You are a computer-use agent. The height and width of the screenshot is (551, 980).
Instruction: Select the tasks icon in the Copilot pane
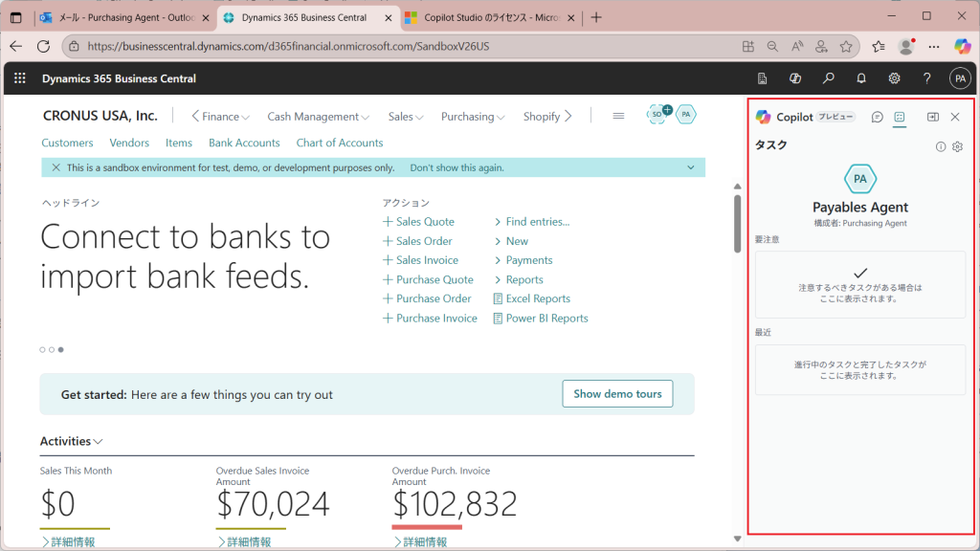coord(900,117)
